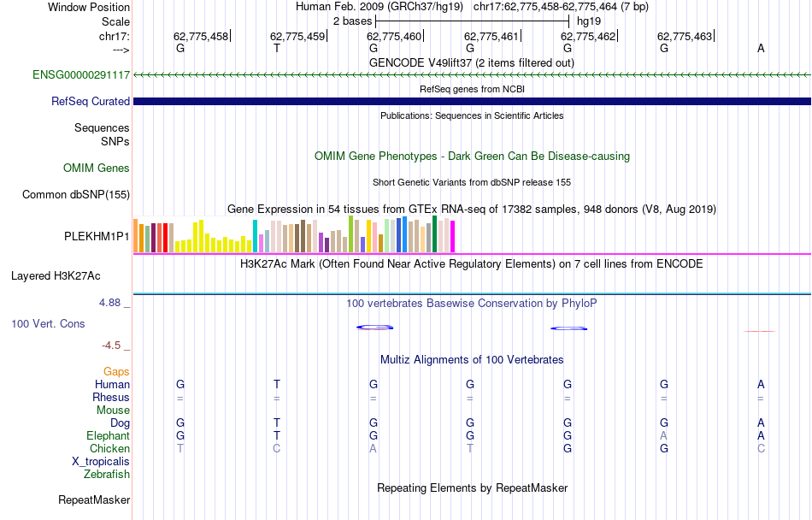Click the chr17: ruler label
Viewport: 812px width, 520px height.
coord(115,36)
